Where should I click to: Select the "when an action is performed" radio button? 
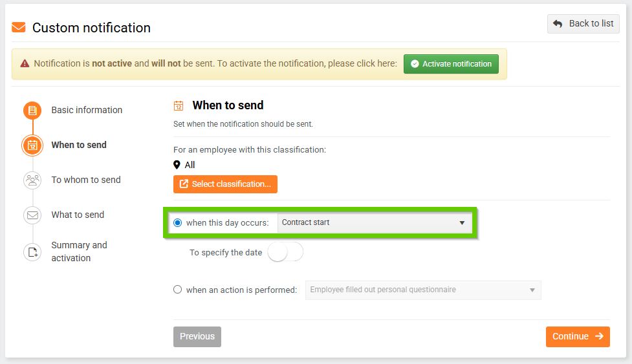point(178,290)
